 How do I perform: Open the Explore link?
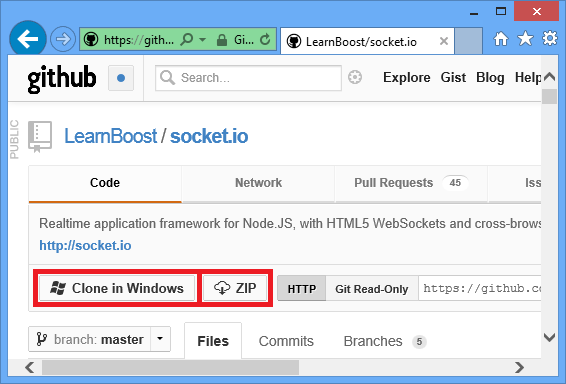click(406, 78)
